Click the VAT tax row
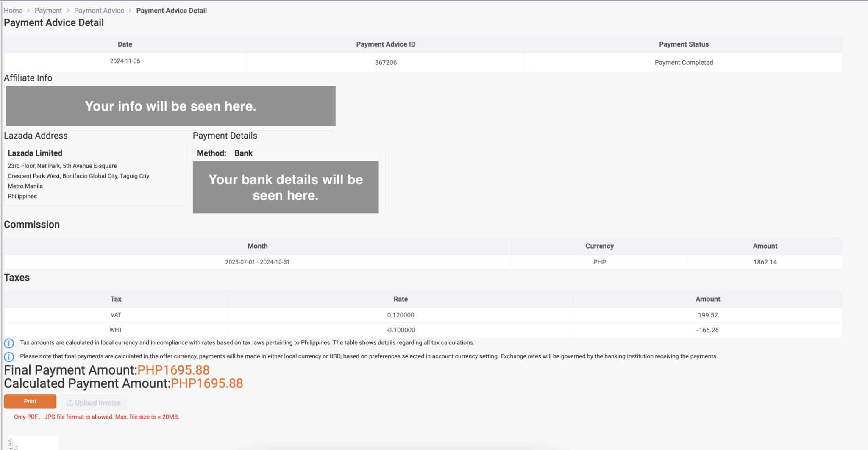This screenshot has width=868, height=450. [116, 315]
